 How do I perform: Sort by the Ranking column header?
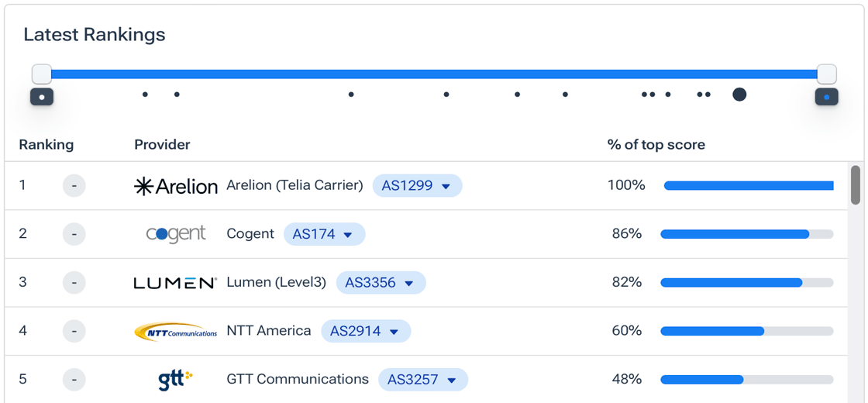[46, 145]
